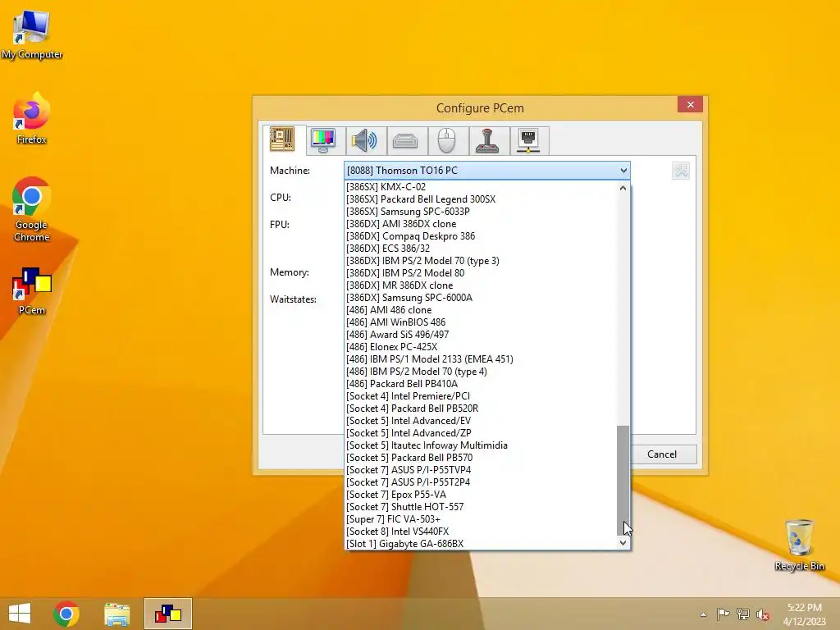
Task: Switch to the Display monitor tab icon
Action: [323, 141]
